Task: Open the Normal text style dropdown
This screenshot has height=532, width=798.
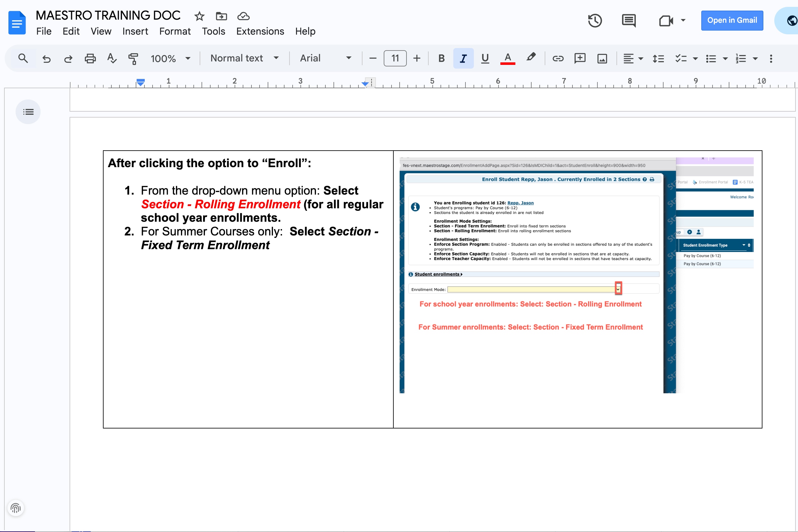Action: tap(244, 58)
